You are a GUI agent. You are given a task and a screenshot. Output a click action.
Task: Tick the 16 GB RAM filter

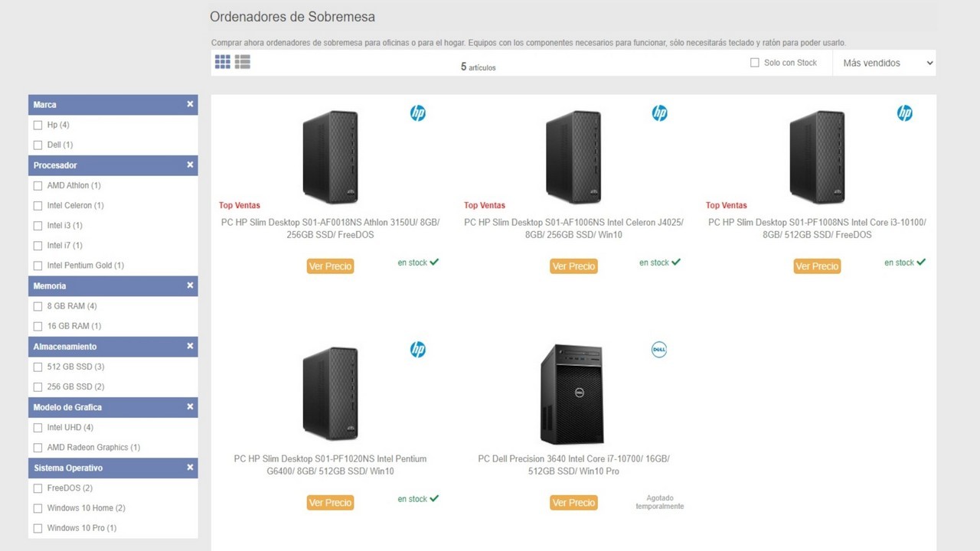pos(38,326)
